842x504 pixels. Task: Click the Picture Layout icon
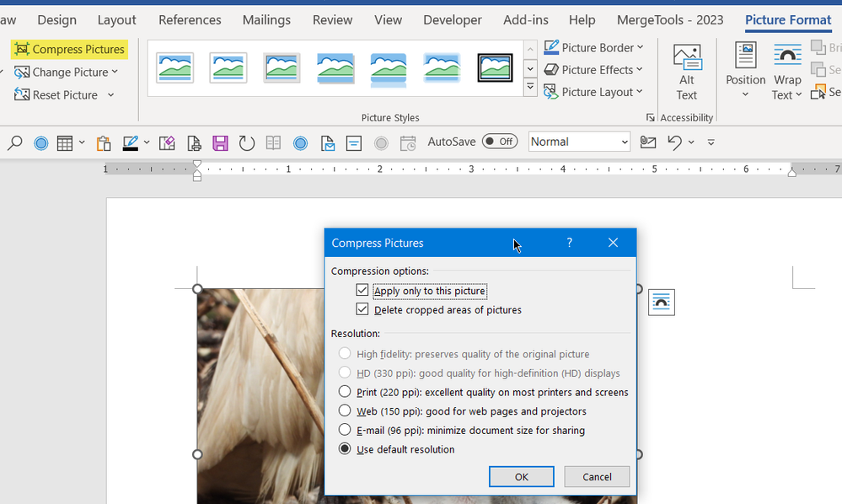point(551,92)
